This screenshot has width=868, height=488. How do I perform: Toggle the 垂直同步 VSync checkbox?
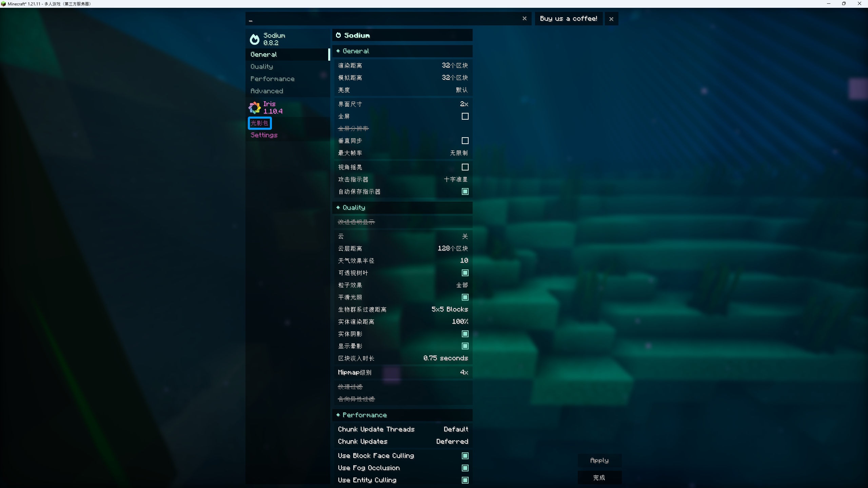tap(465, 141)
